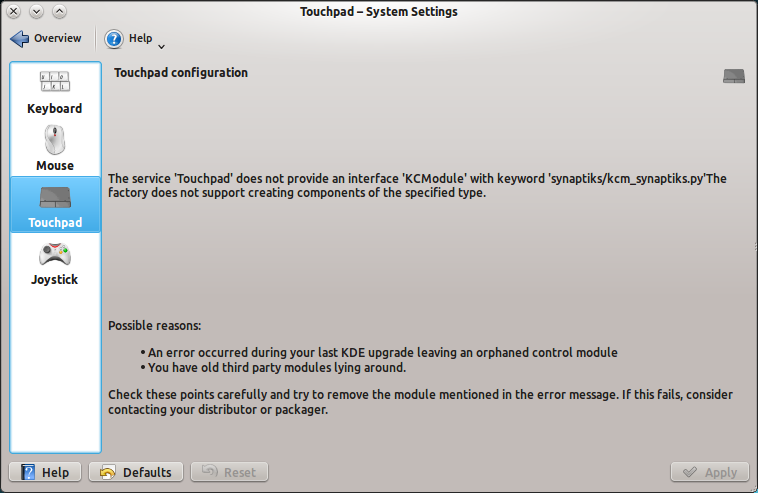The image size is (758, 493).
Task: Click the Help question mark toolbar icon
Action: pyautogui.click(x=114, y=39)
